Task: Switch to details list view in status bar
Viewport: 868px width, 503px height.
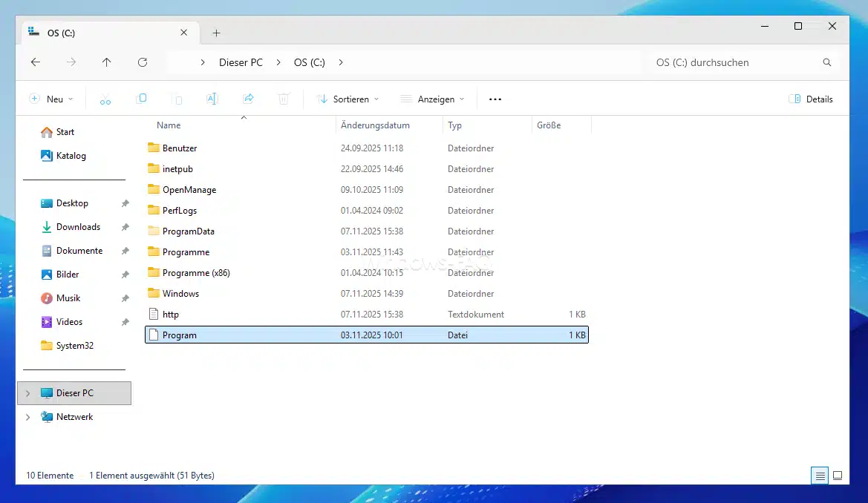Action: point(820,476)
